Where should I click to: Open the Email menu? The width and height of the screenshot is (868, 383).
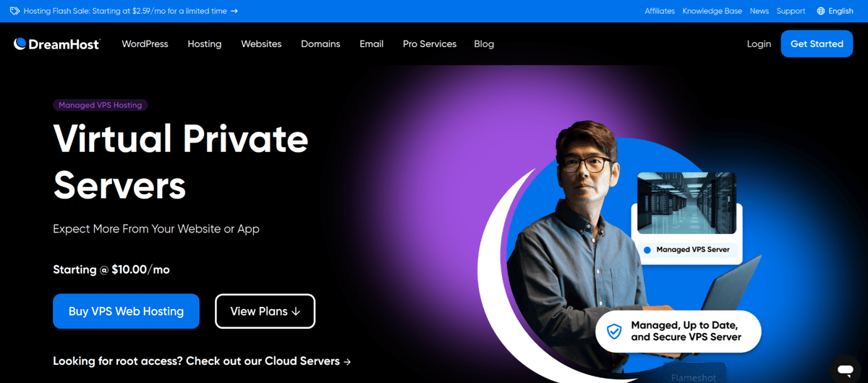pyautogui.click(x=371, y=44)
